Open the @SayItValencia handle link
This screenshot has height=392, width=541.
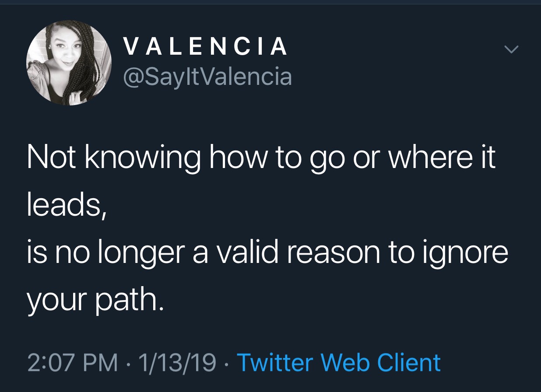coord(207,77)
